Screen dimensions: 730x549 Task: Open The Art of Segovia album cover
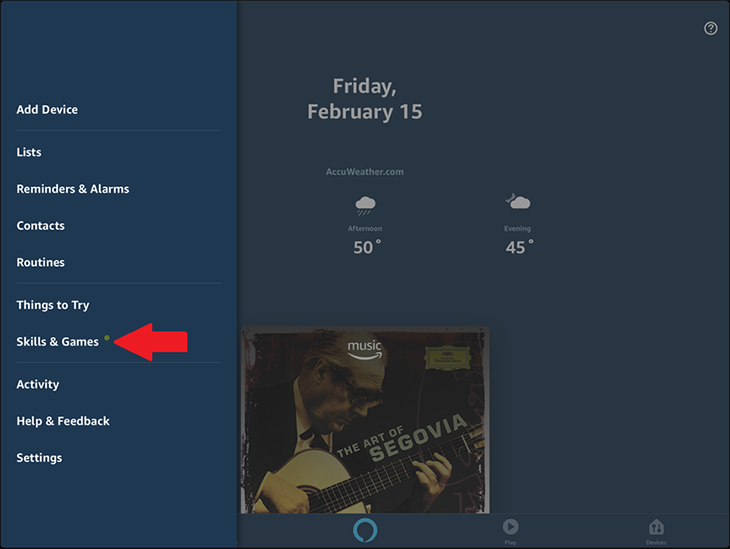tap(365, 420)
